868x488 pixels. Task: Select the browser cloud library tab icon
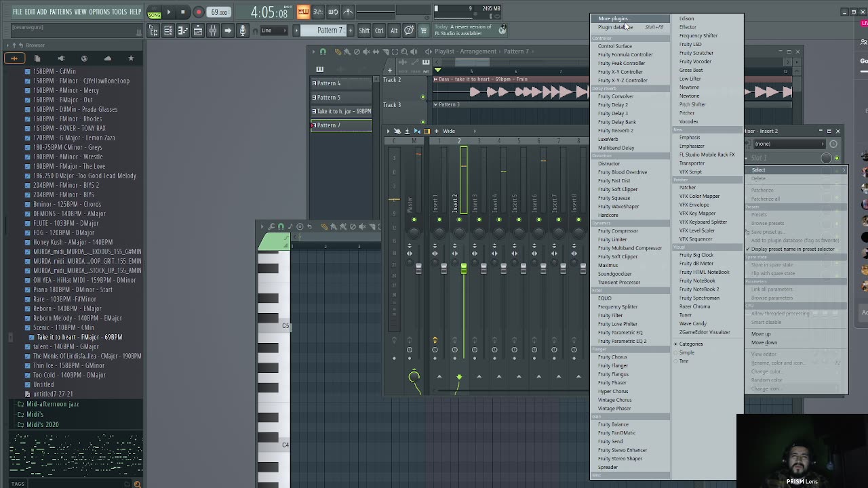(x=107, y=59)
